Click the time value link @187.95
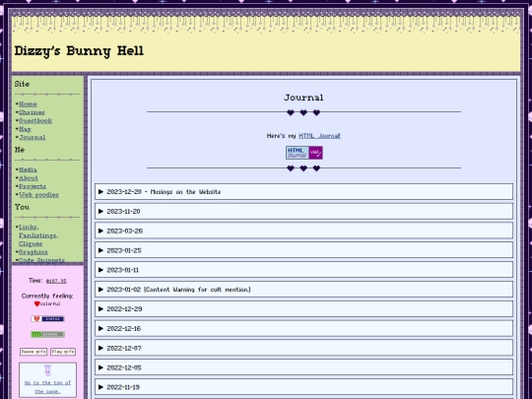Image resolution: width=532 pixels, height=399 pixels. click(56, 281)
